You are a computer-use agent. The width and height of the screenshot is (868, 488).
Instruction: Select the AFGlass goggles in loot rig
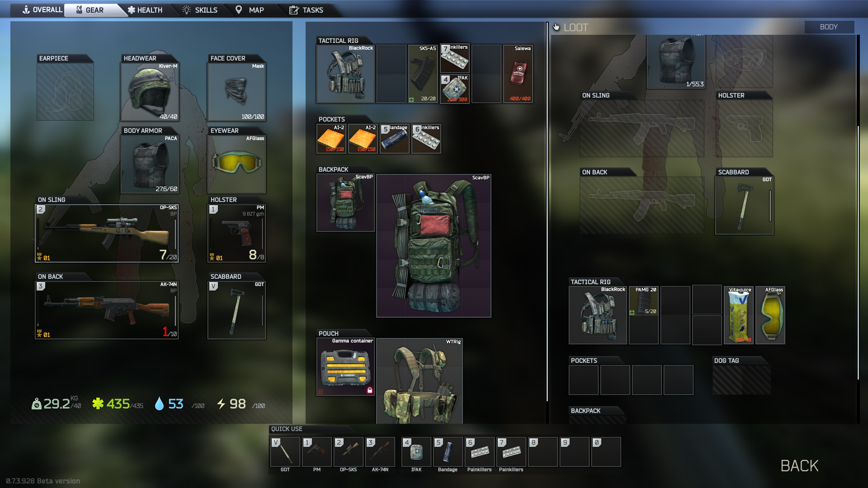(770, 315)
